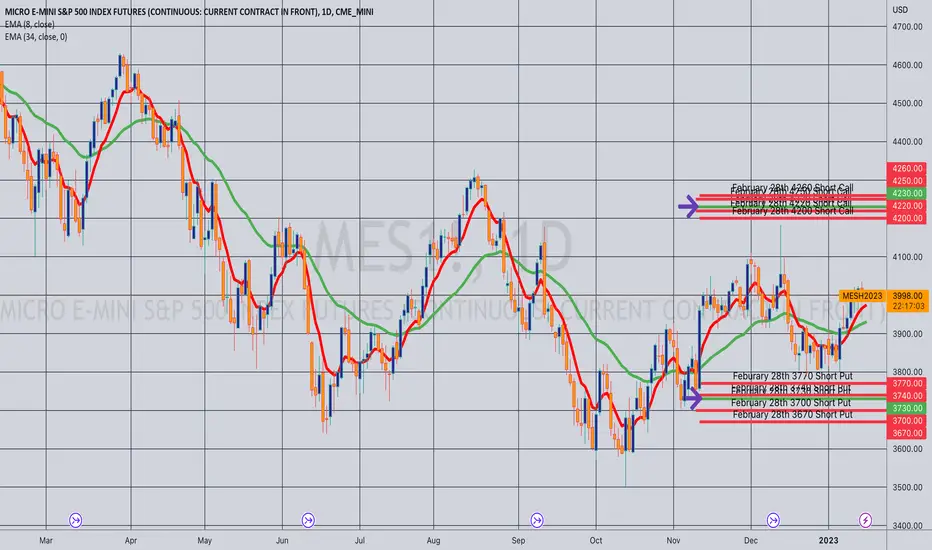Click the red 4250.00 price label
The height and width of the screenshot is (550, 932).
coord(906,181)
